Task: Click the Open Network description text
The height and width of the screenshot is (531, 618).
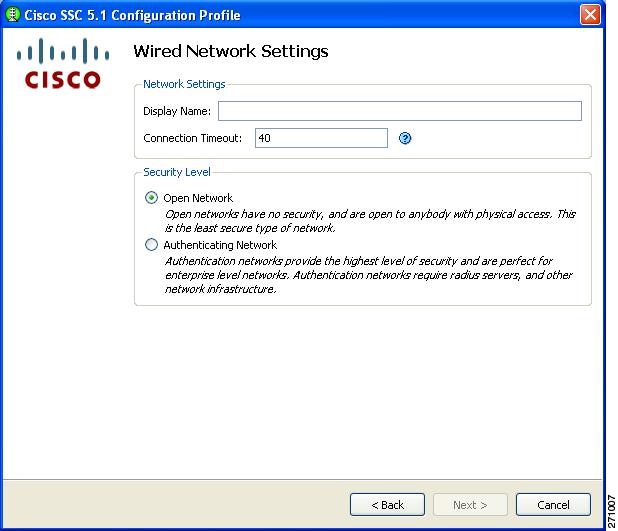Action: tap(370, 221)
